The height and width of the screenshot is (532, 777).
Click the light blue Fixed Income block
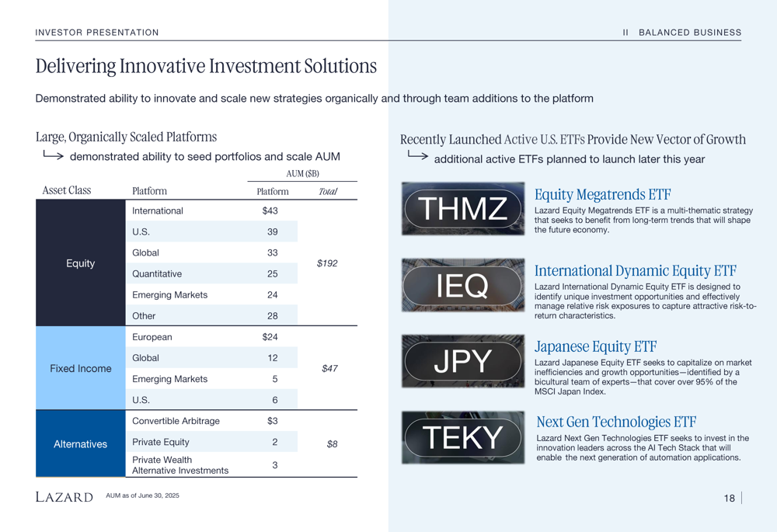click(x=80, y=368)
